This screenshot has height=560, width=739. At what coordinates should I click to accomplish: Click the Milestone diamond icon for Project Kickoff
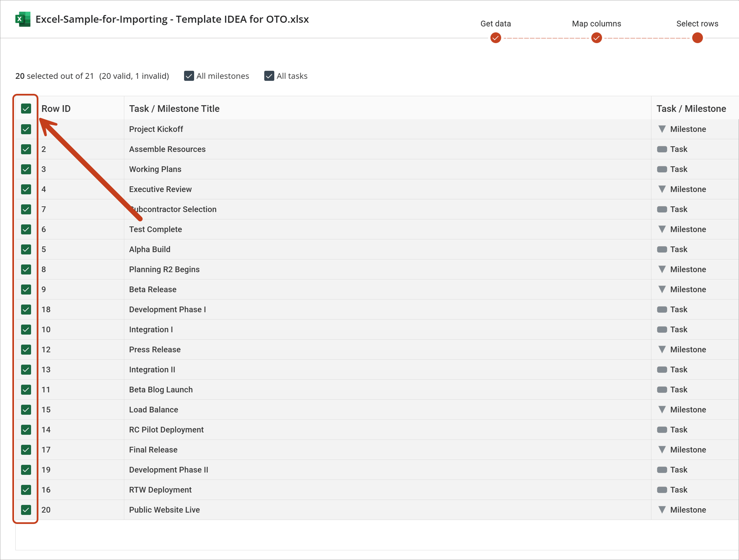[662, 129]
